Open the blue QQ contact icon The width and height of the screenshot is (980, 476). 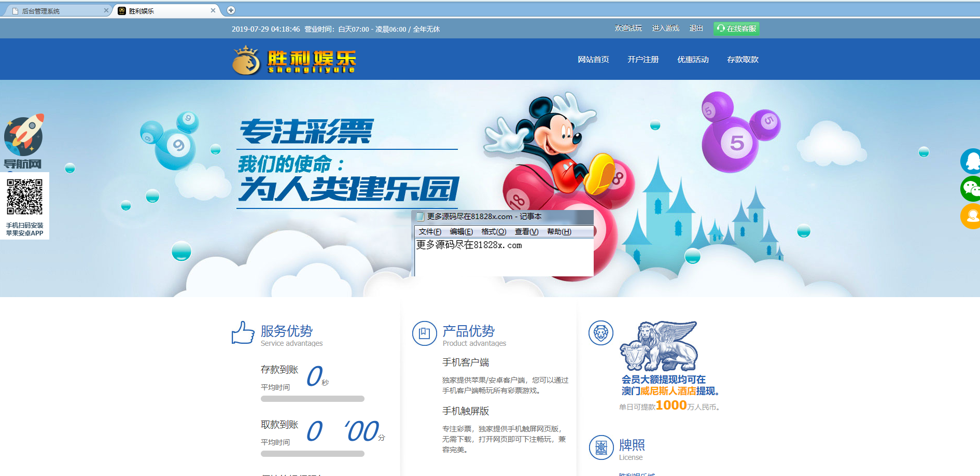(x=971, y=161)
